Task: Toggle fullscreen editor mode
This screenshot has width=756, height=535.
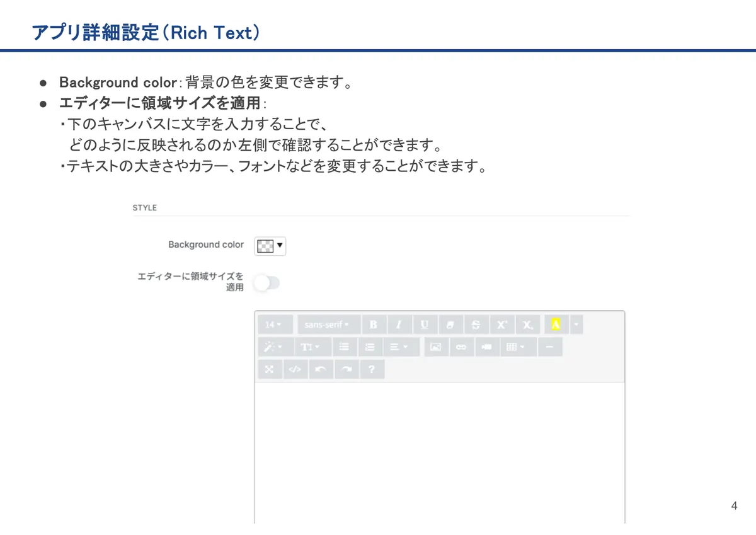Action: [270, 369]
